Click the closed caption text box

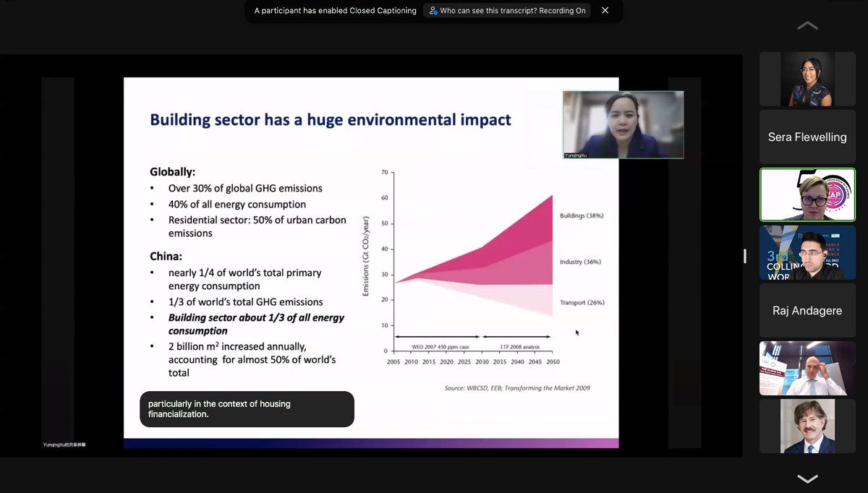click(x=247, y=409)
